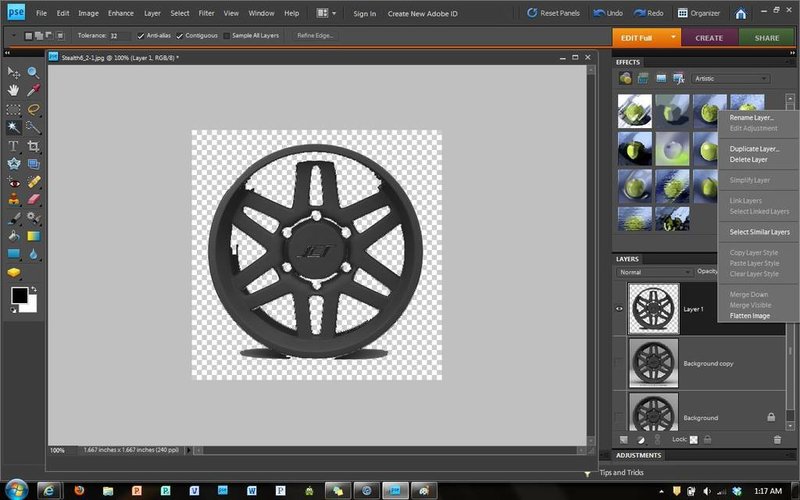Select the Clone Stamp tool

[14, 199]
